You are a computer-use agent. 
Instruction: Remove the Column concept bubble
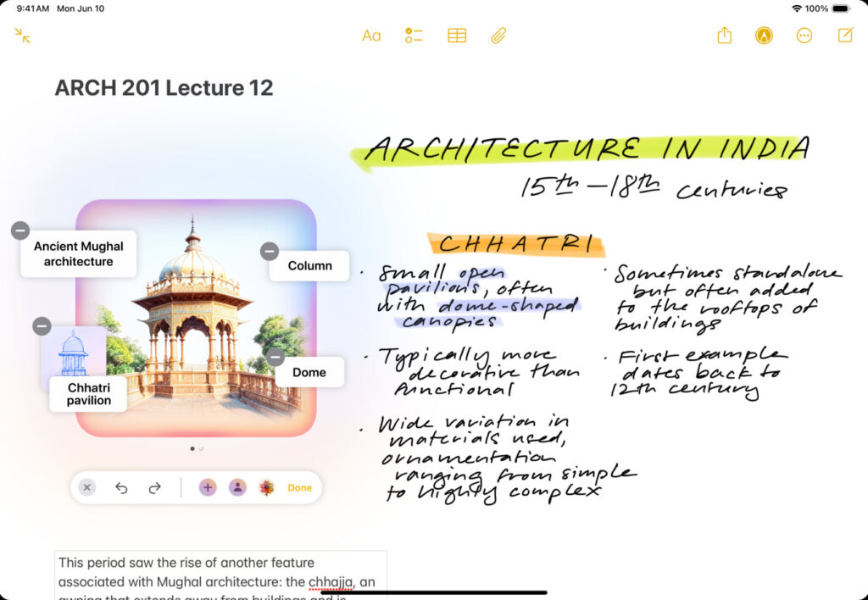coord(269,251)
